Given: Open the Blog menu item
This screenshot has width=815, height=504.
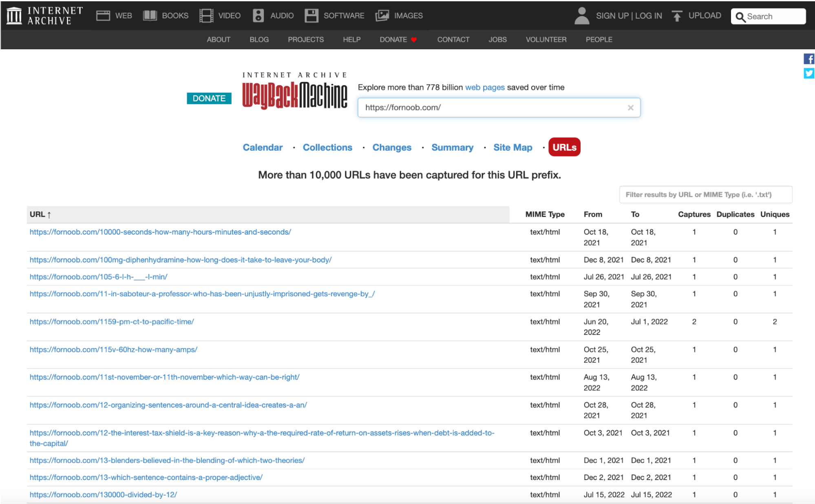Looking at the screenshot, I should point(259,40).
